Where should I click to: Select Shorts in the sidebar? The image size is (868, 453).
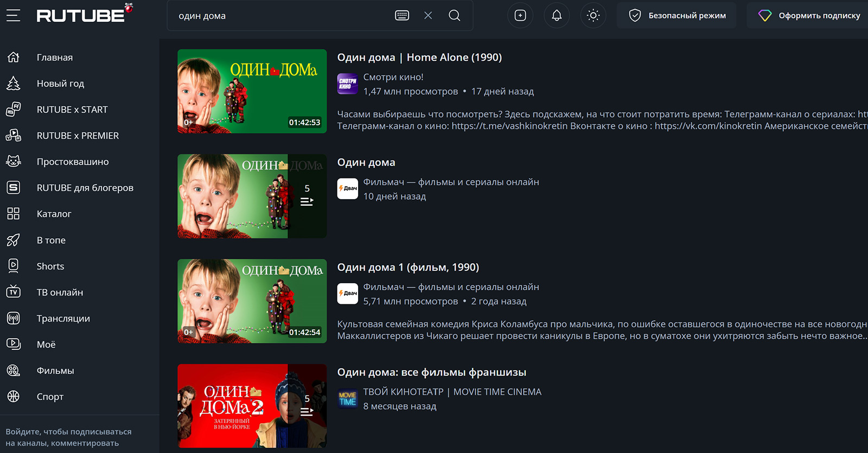(x=50, y=266)
